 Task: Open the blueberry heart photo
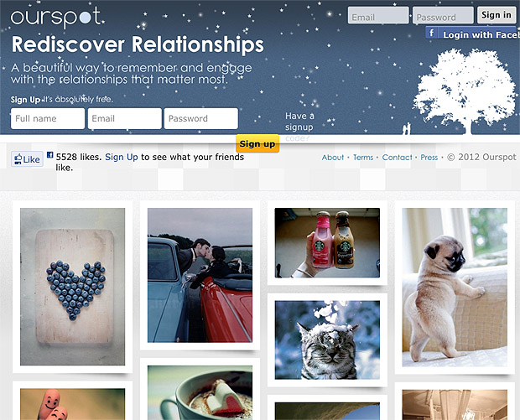73,287
